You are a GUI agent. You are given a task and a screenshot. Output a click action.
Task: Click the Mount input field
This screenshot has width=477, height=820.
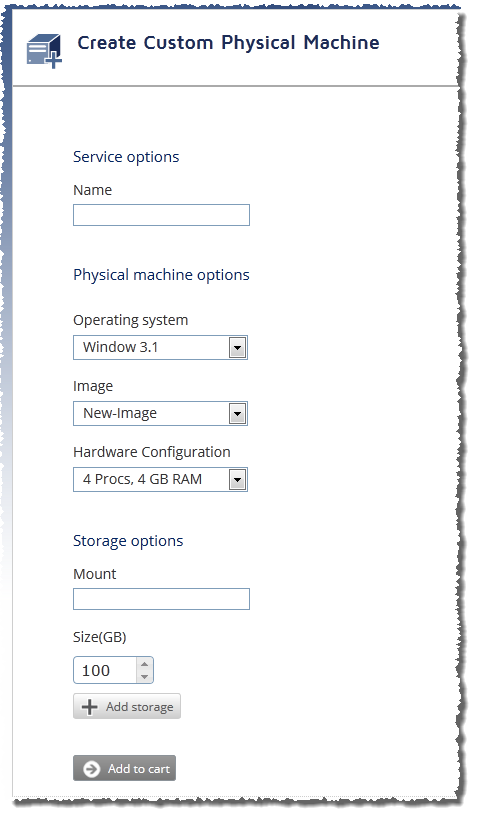pos(161,599)
